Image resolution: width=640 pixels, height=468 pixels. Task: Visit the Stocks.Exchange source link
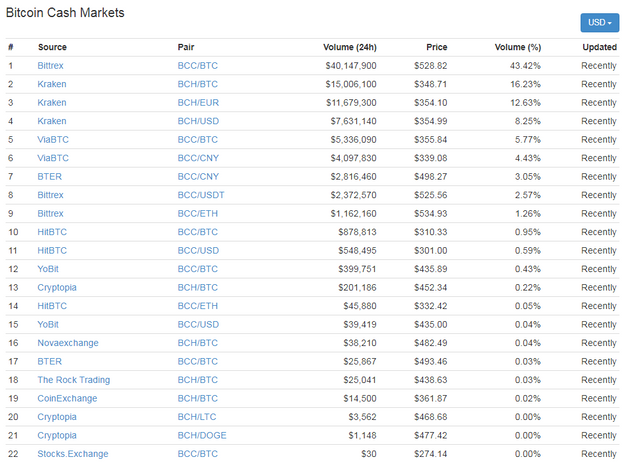pos(73,454)
